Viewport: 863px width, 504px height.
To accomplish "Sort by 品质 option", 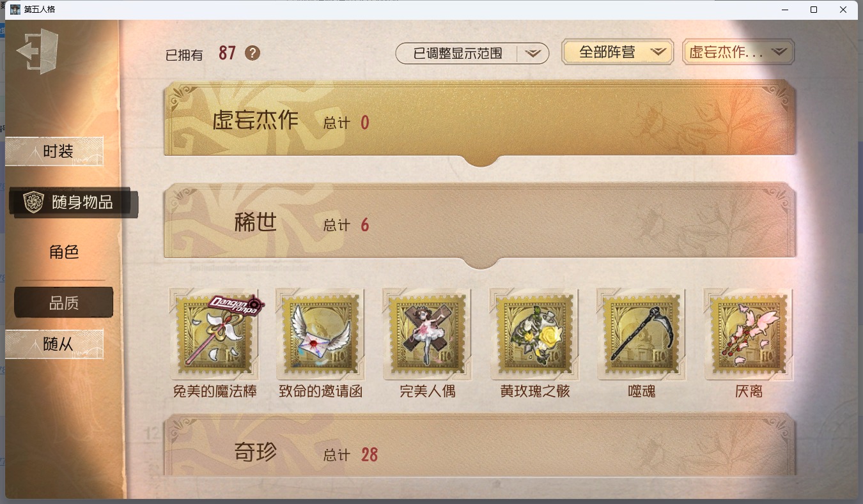I will 64,303.
